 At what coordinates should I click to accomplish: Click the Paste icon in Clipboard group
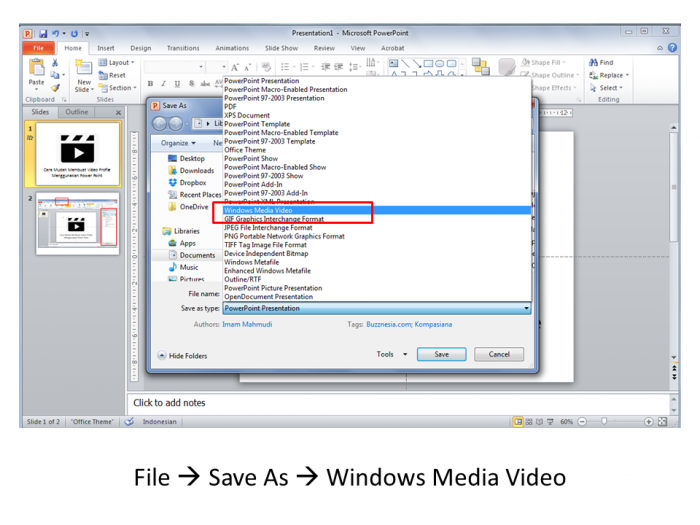tap(36, 70)
